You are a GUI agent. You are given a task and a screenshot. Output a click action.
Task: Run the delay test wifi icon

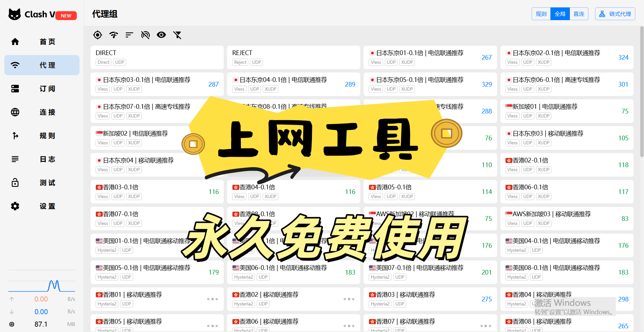[x=114, y=35]
